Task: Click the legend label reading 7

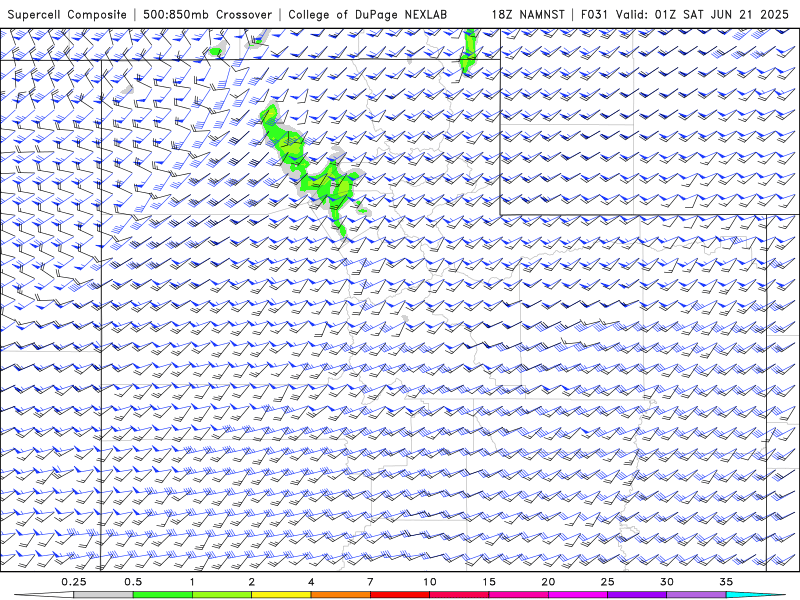Action: tap(370, 582)
